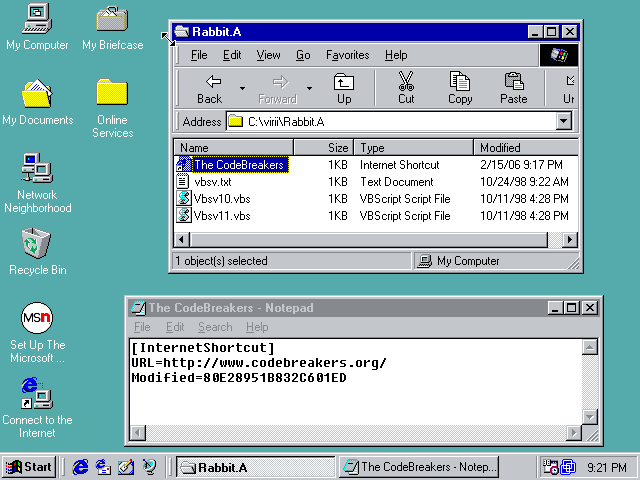Click Notepad vertical scroll up arrow

click(590, 347)
